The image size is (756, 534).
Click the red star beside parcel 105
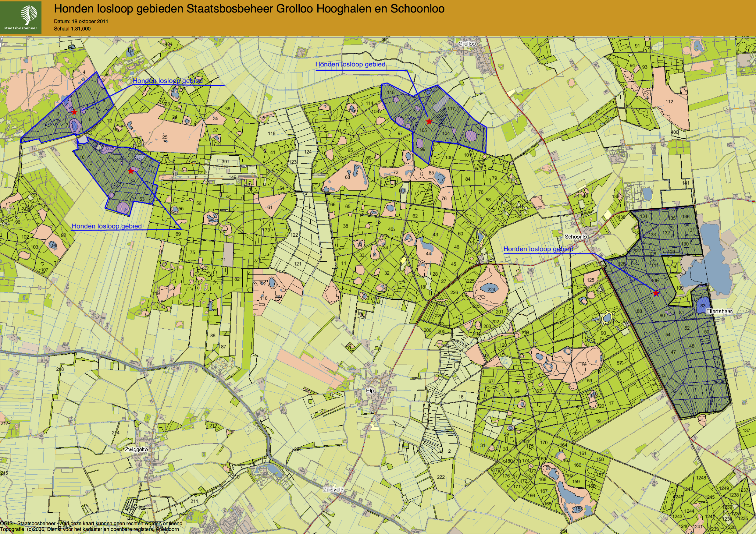click(429, 122)
